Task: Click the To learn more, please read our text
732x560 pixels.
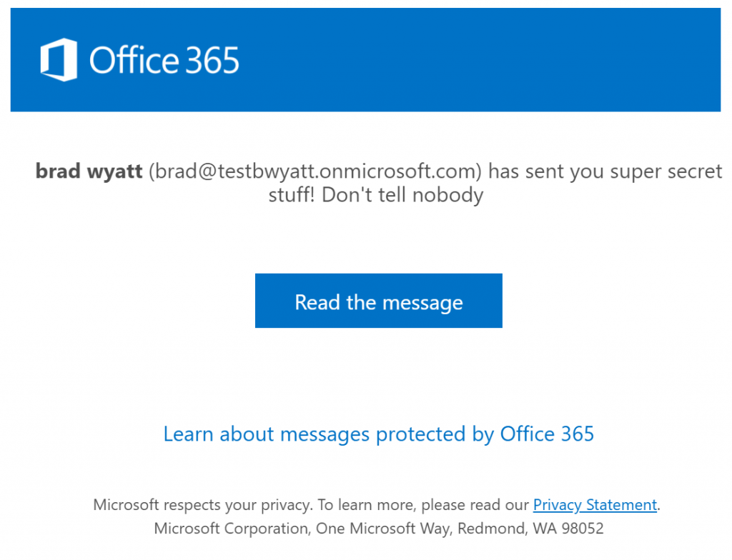Action: [423, 505]
